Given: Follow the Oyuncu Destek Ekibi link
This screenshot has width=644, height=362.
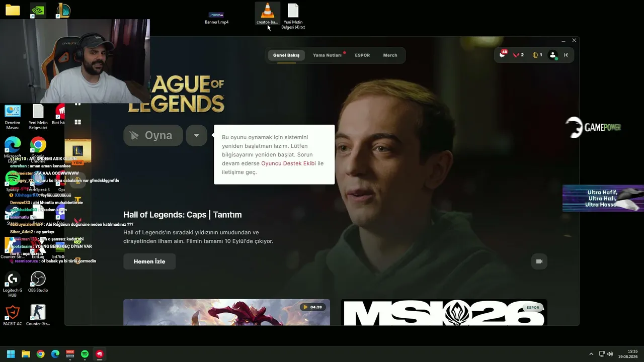Looking at the screenshot, I should (288, 163).
